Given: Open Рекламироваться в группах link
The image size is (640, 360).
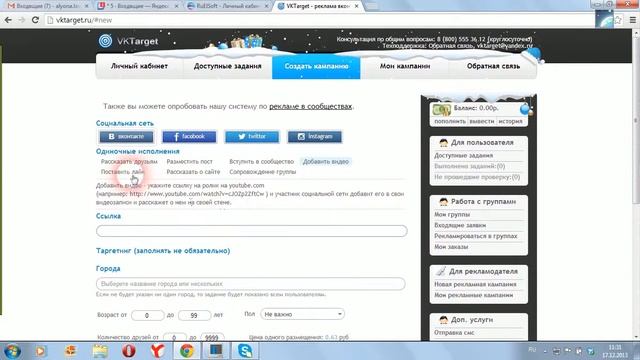Looking at the screenshot, I should [476, 236].
